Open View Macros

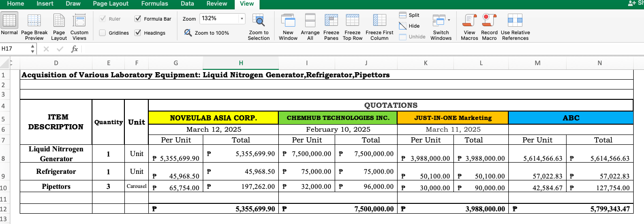469,27
